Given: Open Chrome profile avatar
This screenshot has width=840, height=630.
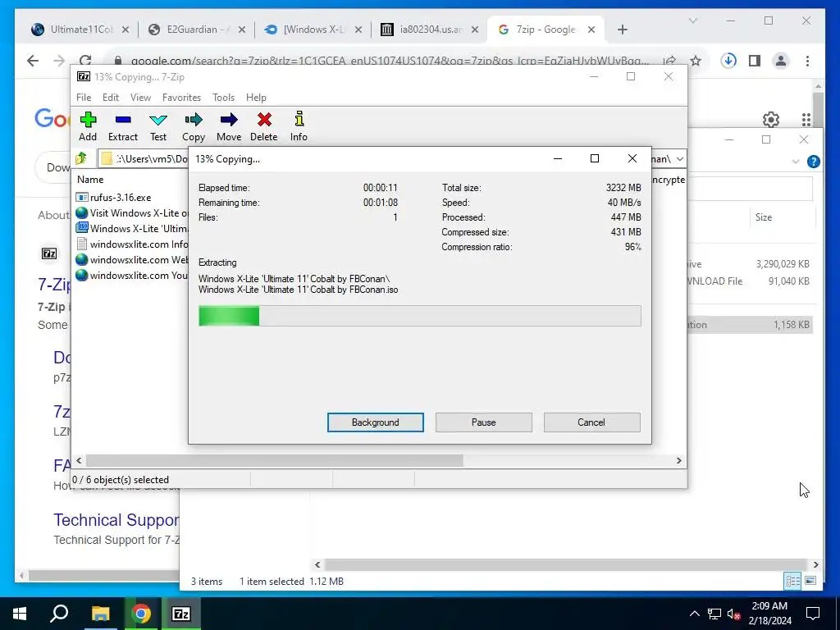Looking at the screenshot, I should [781, 61].
